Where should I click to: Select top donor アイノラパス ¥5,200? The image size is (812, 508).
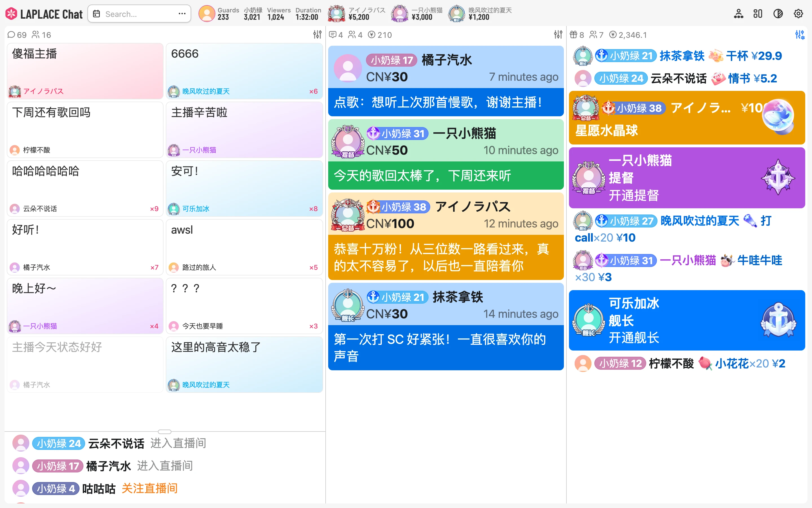[357, 14]
